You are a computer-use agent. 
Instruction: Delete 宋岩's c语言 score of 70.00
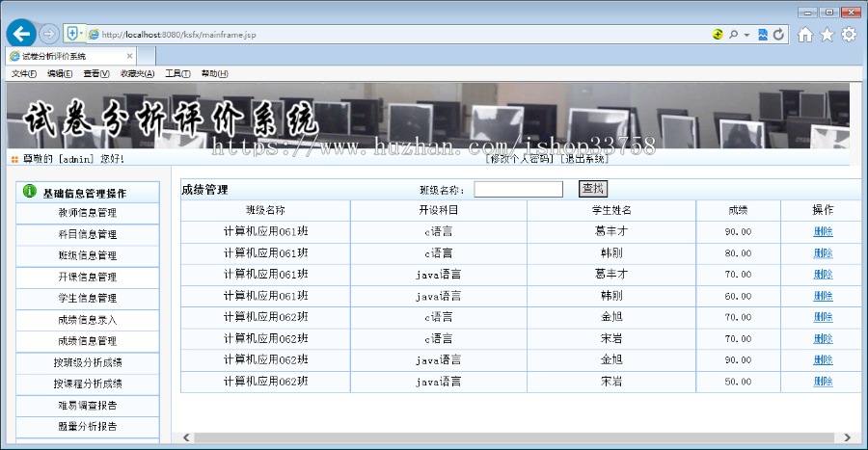click(x=824, y=338)
